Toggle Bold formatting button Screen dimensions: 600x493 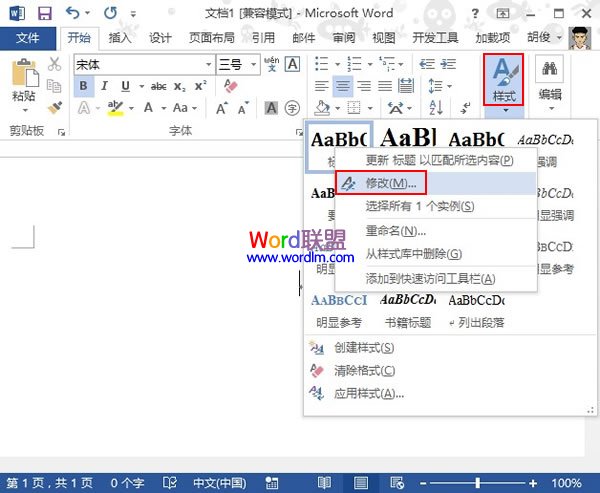pyautogui.click(x=84, y=86)
